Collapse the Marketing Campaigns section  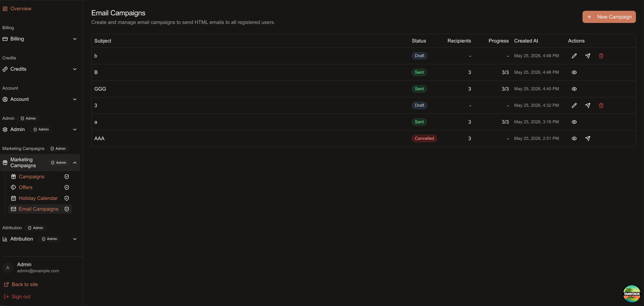pos(75,163)
